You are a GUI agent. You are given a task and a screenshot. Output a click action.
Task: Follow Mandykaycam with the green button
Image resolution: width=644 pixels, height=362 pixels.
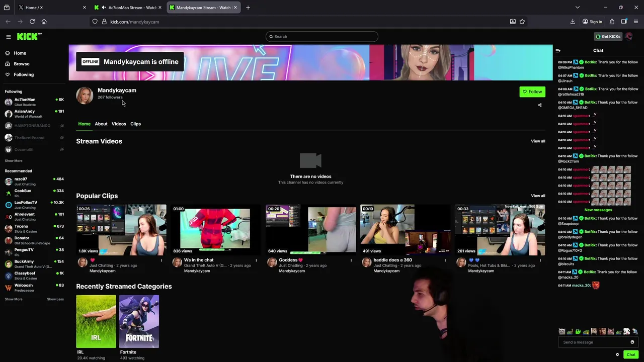coord(532,92)
